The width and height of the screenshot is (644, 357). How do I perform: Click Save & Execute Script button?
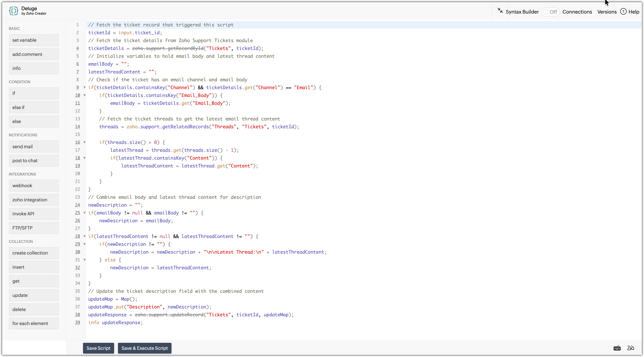coord(145,348)
